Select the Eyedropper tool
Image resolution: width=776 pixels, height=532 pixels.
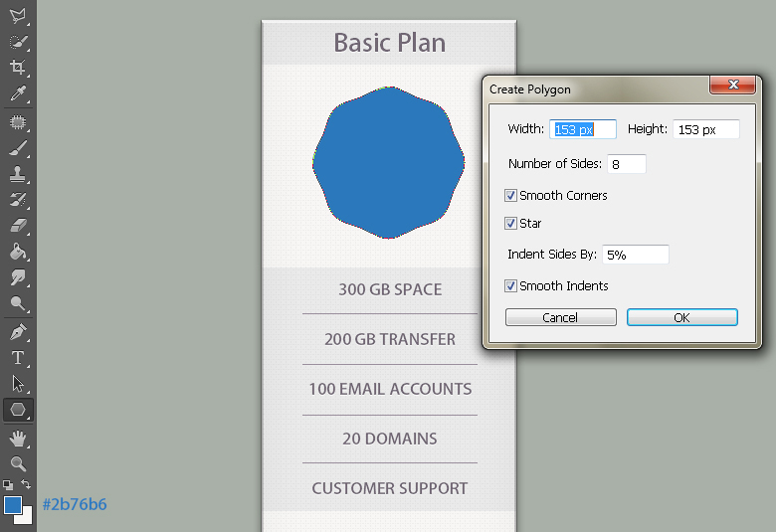(18, 94)
